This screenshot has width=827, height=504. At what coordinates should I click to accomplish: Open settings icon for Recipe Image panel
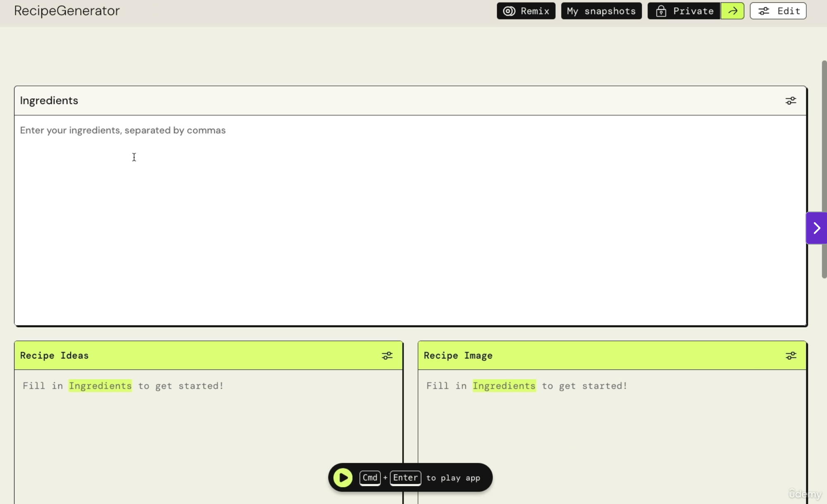791,356
